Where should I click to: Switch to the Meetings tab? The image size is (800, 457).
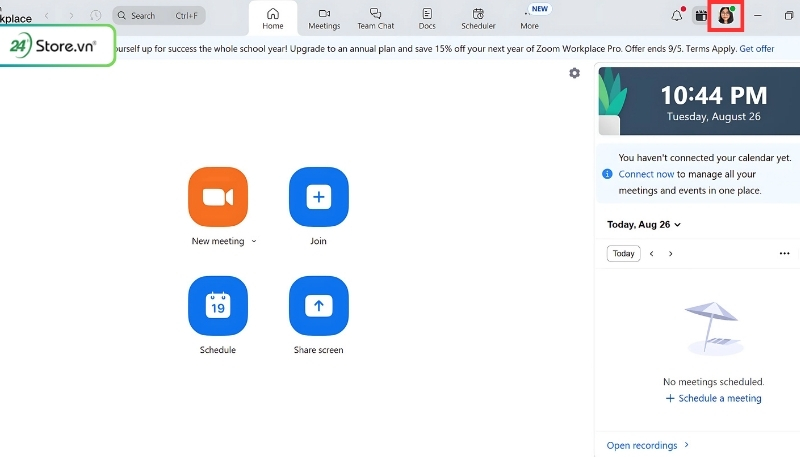click(324, 18)
